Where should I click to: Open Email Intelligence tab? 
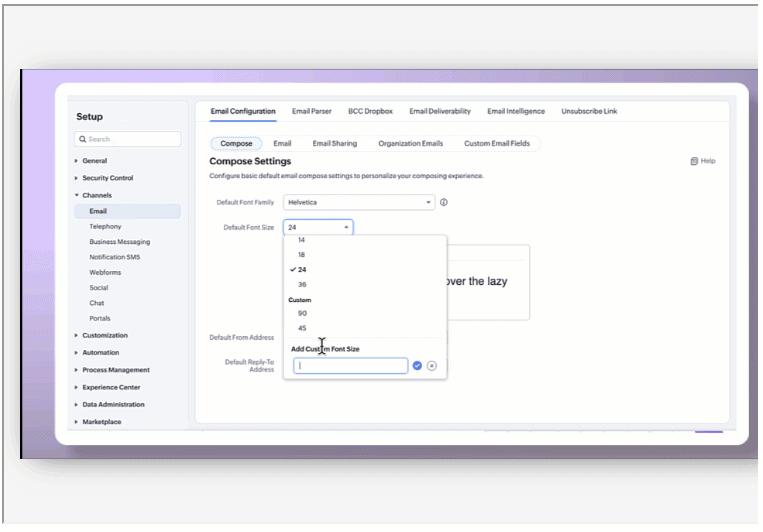coord(516,111)
